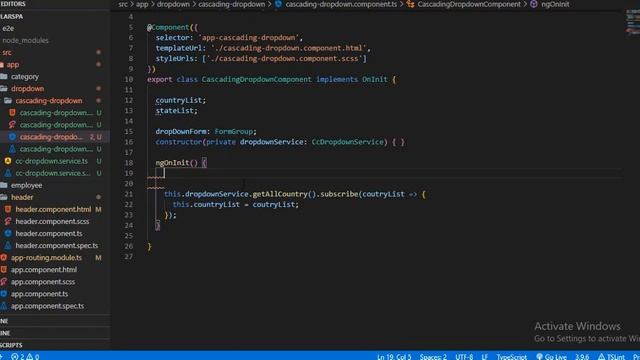Click the TSLint warning indicator in status bar
Viewport: 640px width, 360px height.
pos(611,357)
